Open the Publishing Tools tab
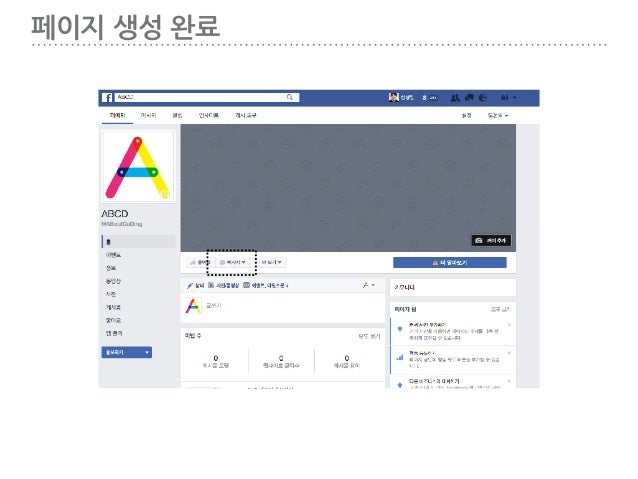Viewport: 638px width, 479px height. coord(246,116)
